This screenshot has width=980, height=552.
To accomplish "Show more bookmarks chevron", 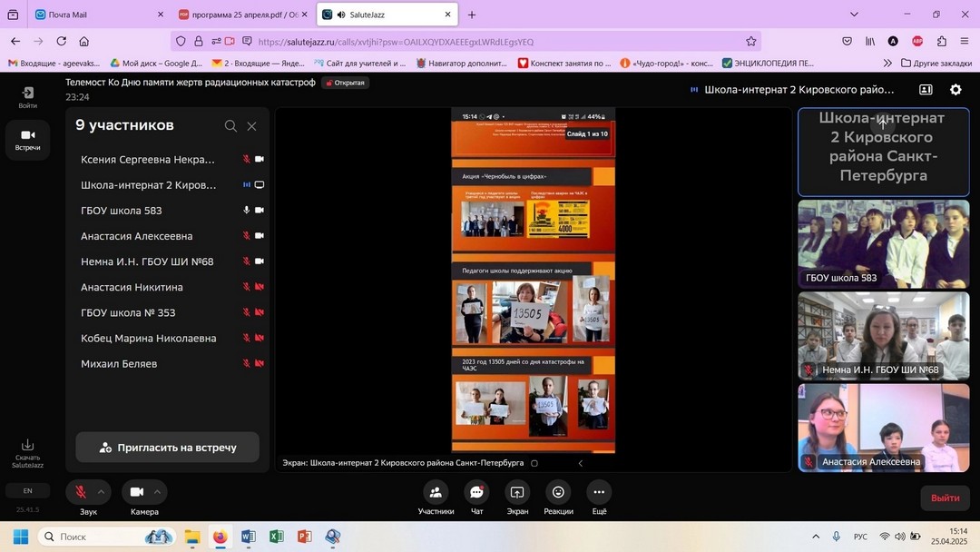I will [x=887, y=64].
